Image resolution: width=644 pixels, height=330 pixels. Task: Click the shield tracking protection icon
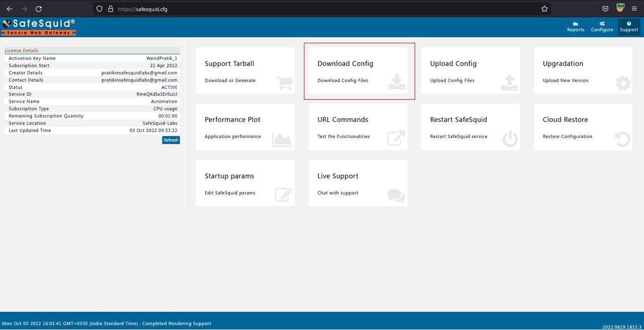click(x=99, y=9)
